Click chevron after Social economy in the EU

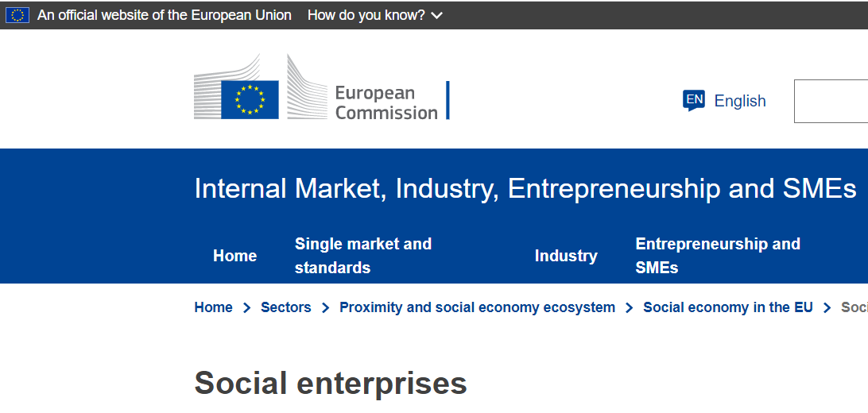[827, 308]
